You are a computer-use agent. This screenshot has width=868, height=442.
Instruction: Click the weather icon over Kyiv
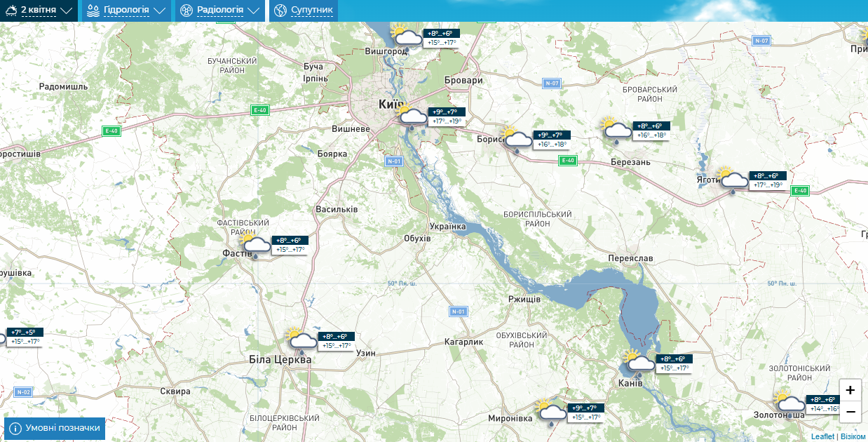(x=411, y=117)
